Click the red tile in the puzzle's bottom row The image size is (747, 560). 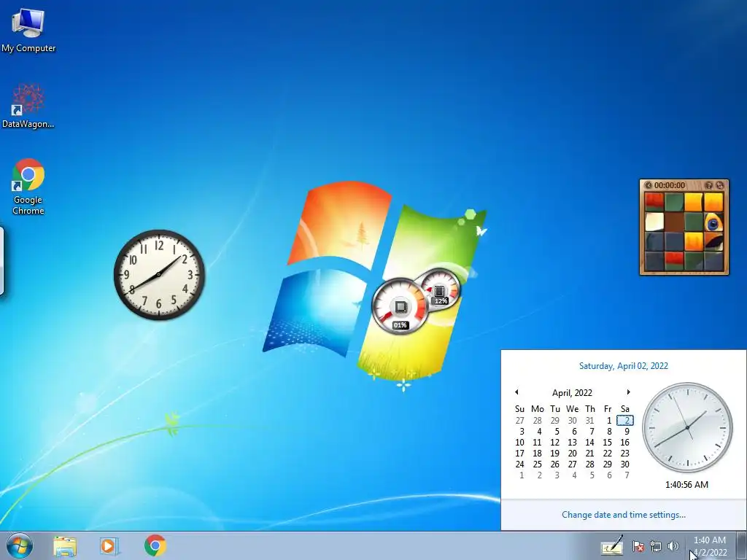pyautogui.click(x=674, y=261)
